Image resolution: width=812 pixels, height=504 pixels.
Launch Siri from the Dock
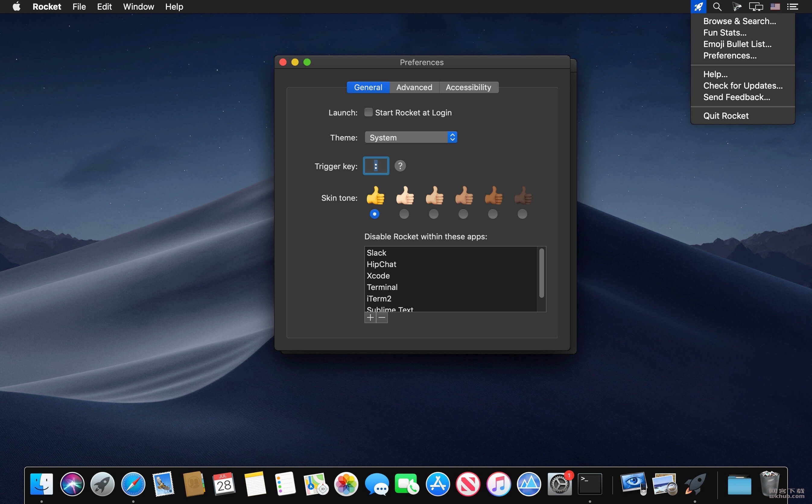click(x=72, y=484)
